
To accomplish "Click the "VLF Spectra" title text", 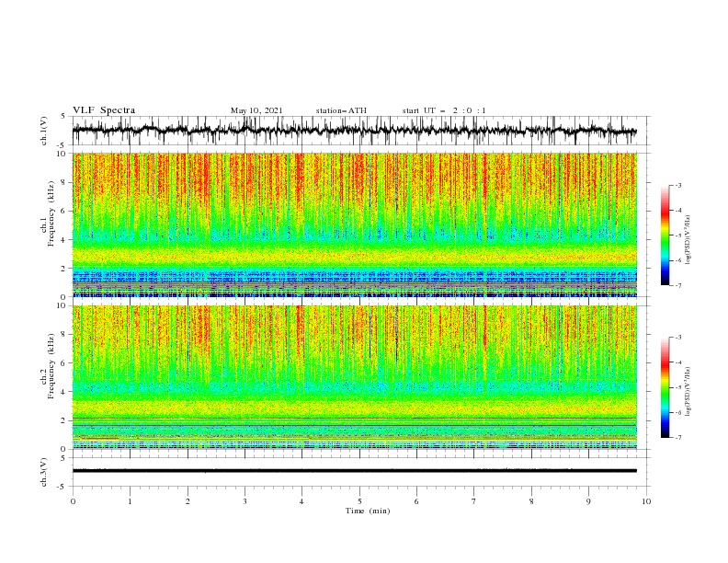I will tap(104, 110).
